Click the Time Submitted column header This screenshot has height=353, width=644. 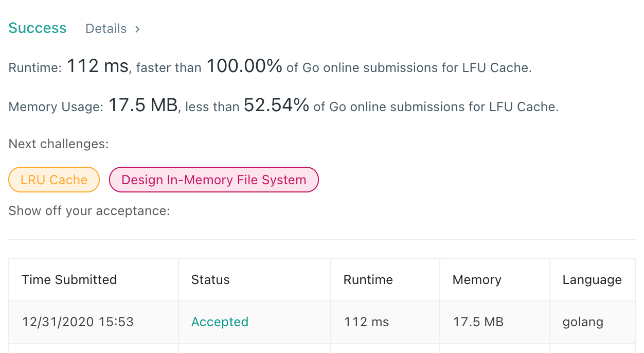coord(69,280)
